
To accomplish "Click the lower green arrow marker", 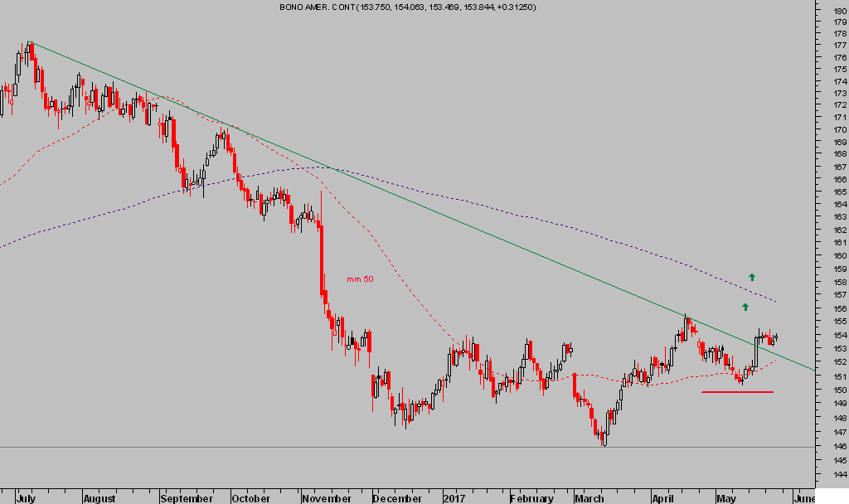I will [745, 308].
